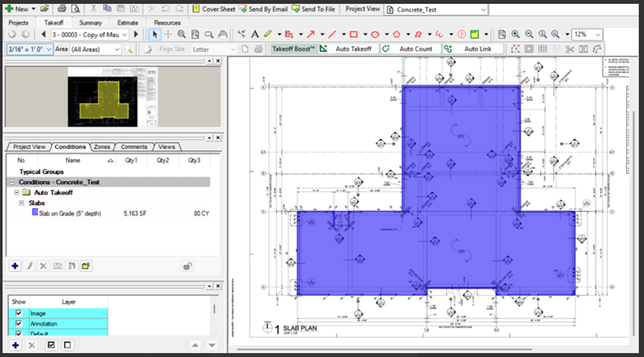Image resolution: width=644 pixels, height=357 pixels.
Task: Switch to the Summary tab
Action: click(90, 23)
